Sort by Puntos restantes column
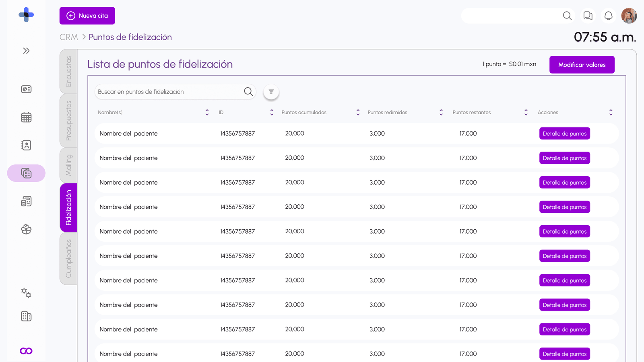The height and width of the screenshot is (362, 644). (x=526, y=113)
